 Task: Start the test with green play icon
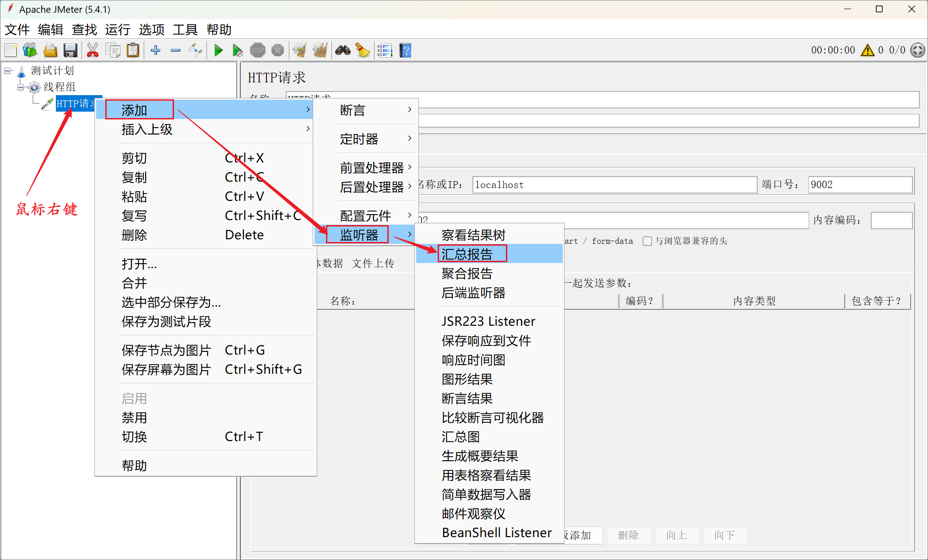218,50
